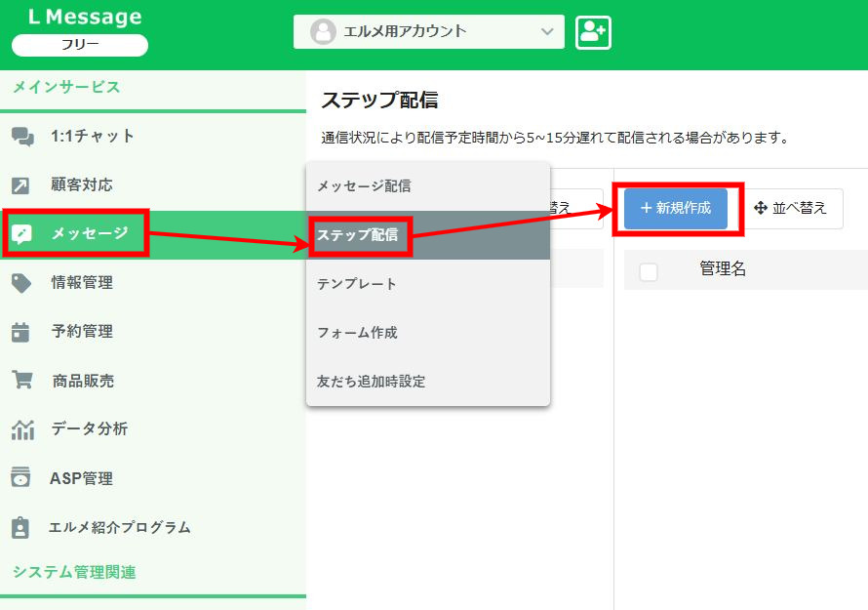Click the フリー plan badge
Image resolution: width=868 pixels, height=610 pixels.
coord(80,45)
